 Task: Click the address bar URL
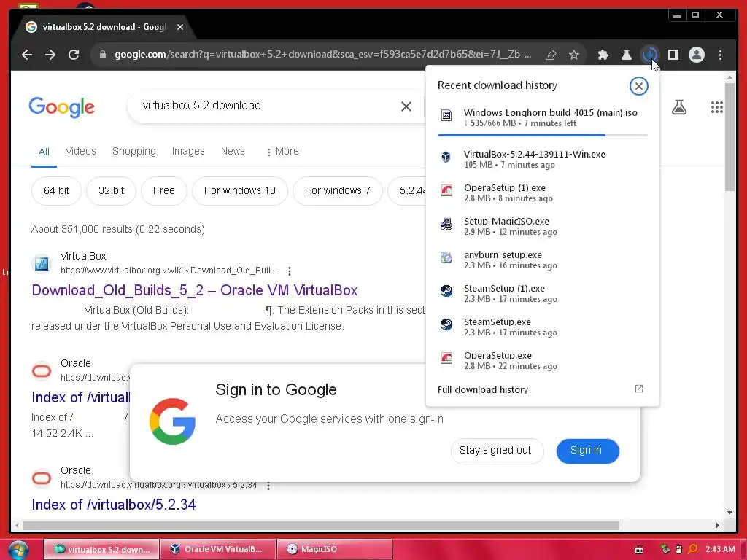pyautogui.click(x=322, y=55)
